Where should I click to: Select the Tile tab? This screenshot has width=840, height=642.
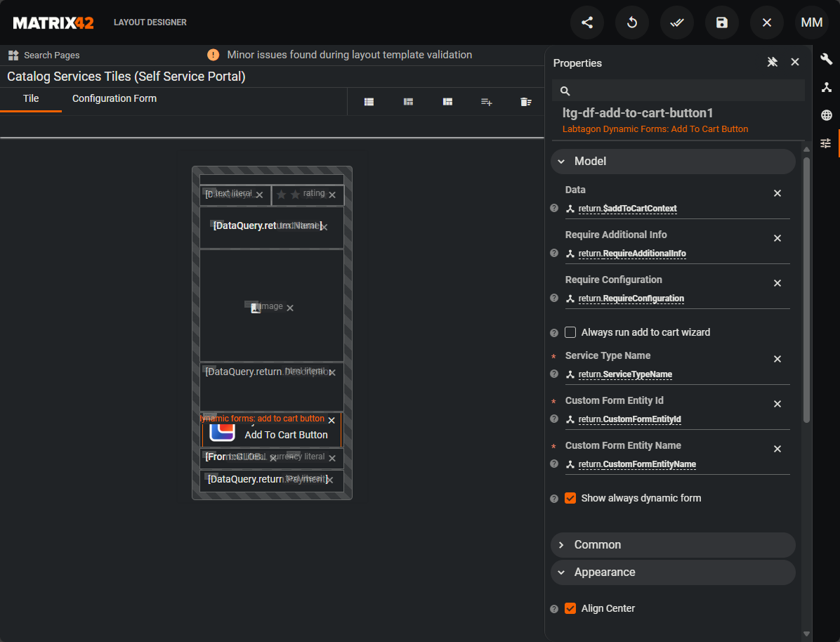pos(31,99)
